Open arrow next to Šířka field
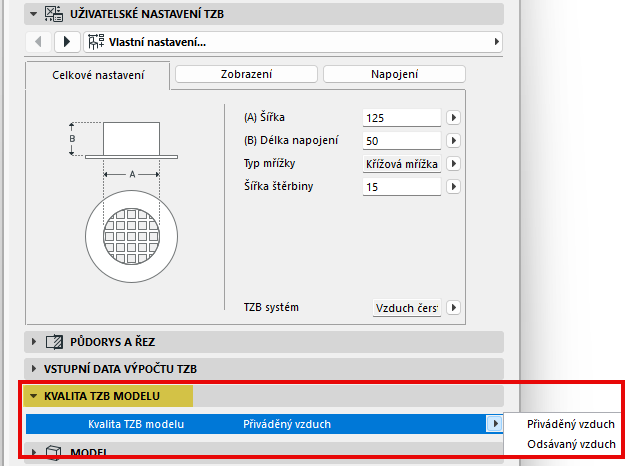 coord(454,118)
